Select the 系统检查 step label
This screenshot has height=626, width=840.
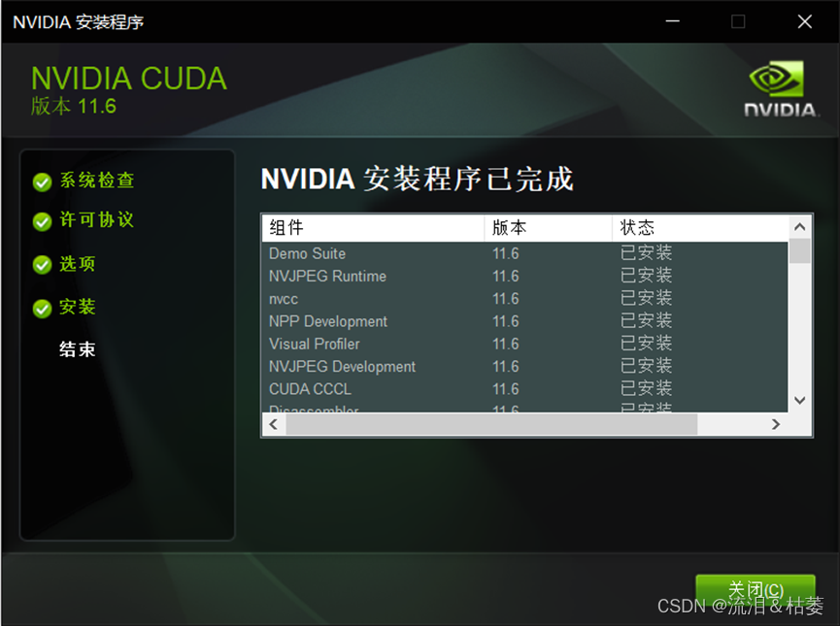coord(97,181)
